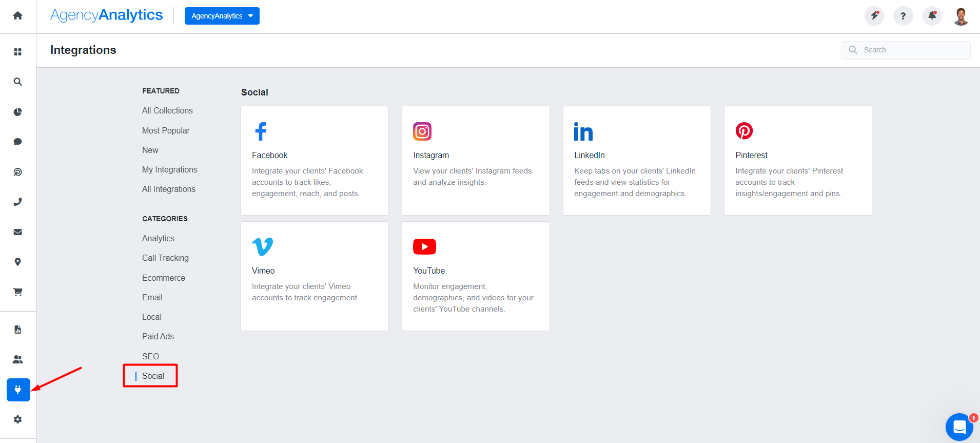Go to the home icon in sidebar

(x=17, y=15)
